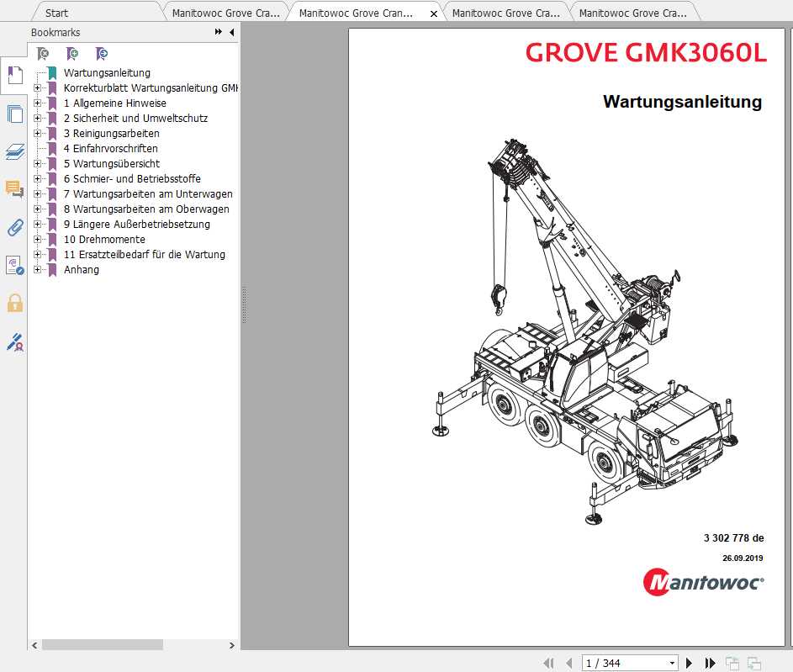The height and width of the screenshot is (672, 793).
Task: Open the Bookmarks panel
Action: click(13, 76)
